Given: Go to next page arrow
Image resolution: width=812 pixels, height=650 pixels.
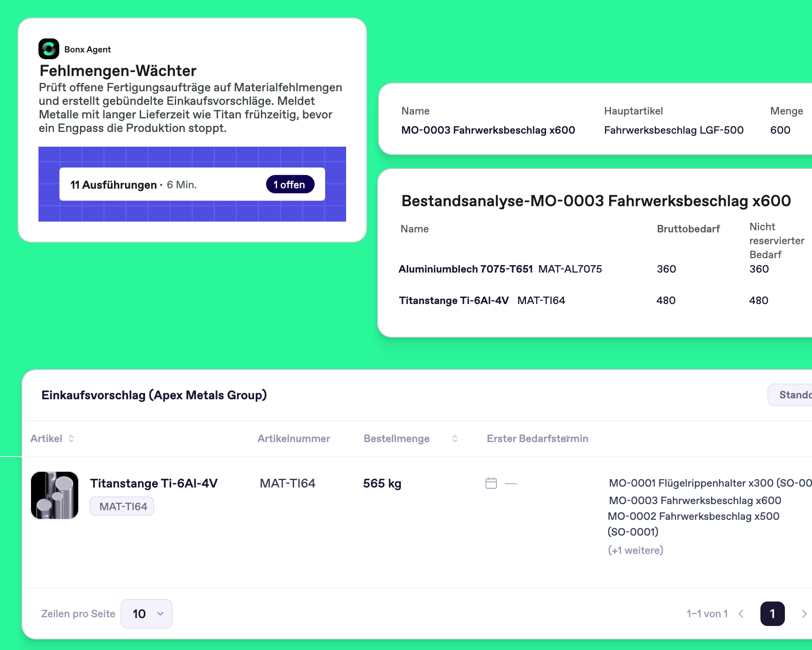Looking at the screenshot, I should tap(804, 614).
